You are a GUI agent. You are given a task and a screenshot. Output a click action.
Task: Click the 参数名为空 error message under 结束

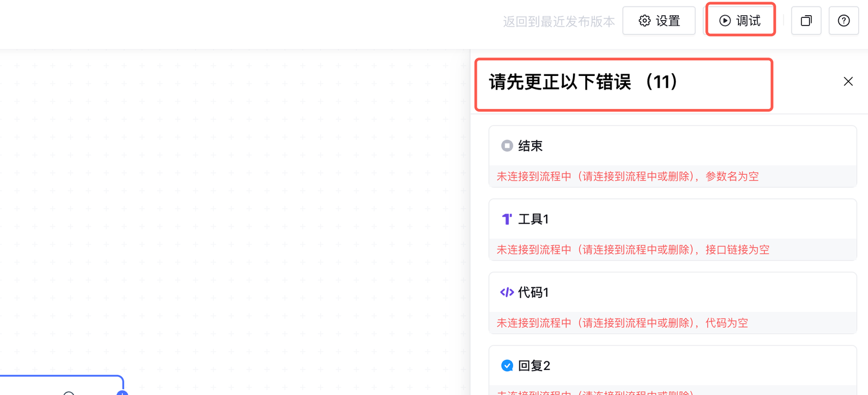[x=732, y=176]
